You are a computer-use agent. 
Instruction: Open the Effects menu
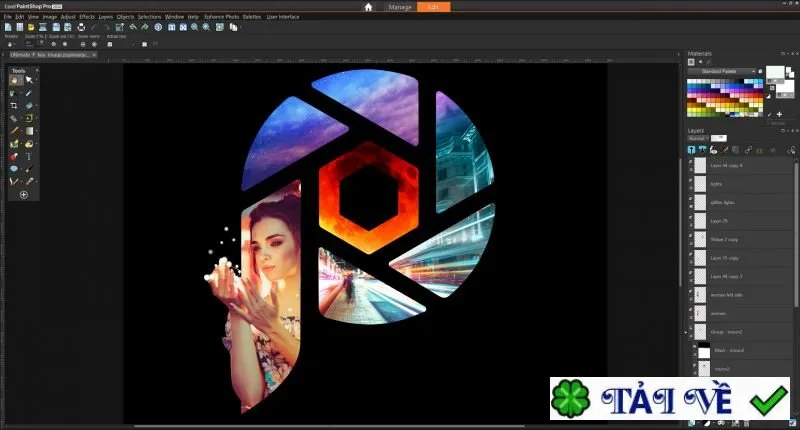coord(87,17)
